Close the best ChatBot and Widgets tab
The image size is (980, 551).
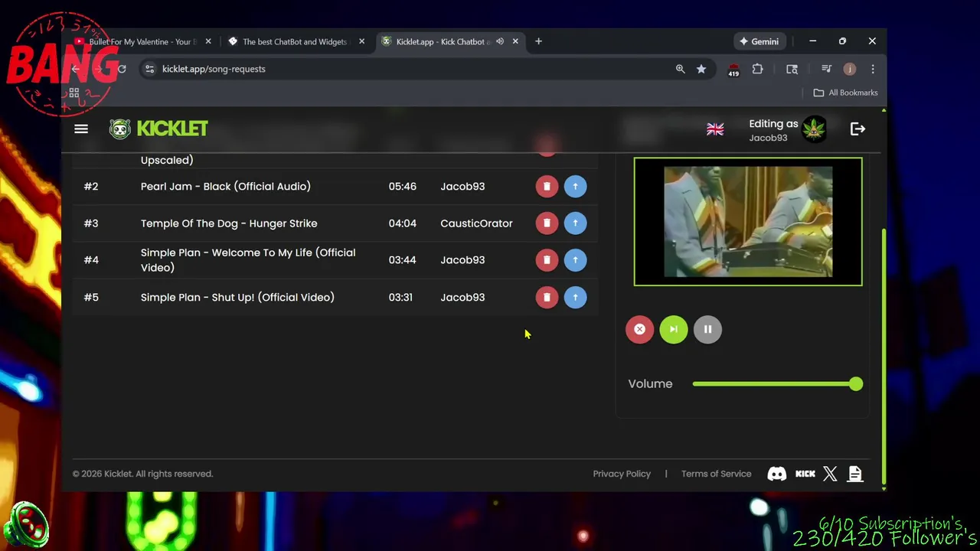pyautogui.click(x=361, y=41)
